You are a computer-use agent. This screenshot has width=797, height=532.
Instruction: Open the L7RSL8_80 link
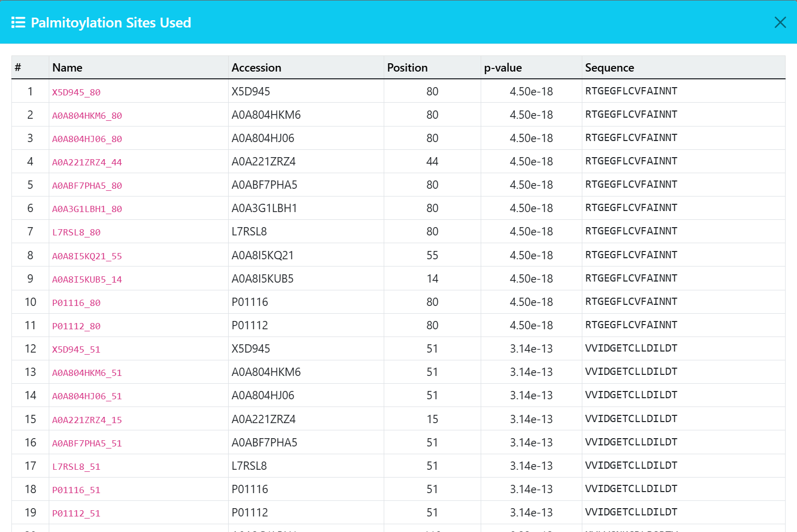tap(76, 232)
